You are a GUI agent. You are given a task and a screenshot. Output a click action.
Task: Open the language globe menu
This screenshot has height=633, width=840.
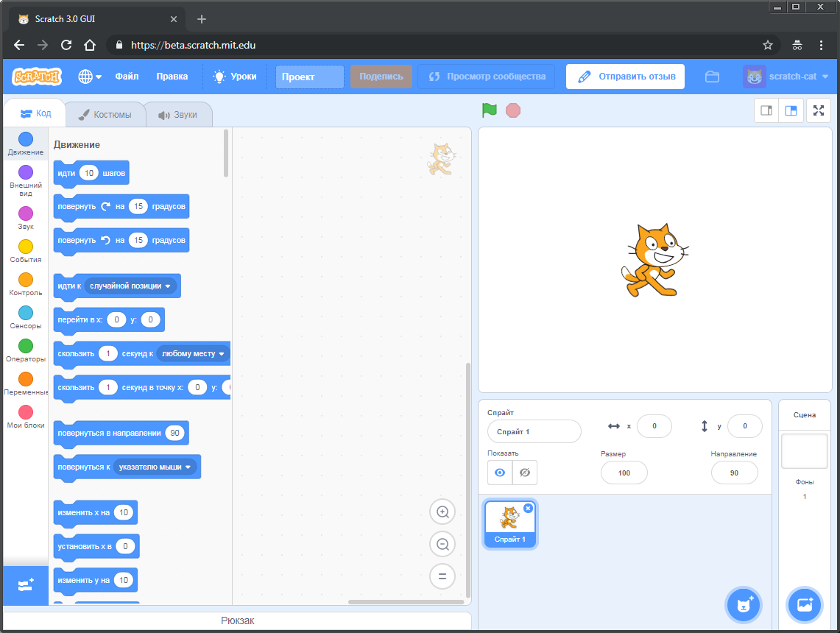click(x=90, y=77)
